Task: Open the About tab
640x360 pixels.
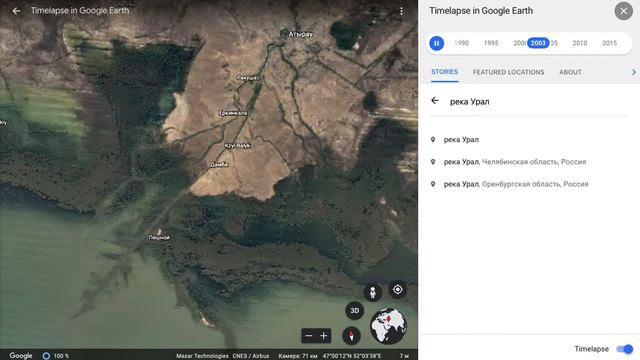Action: [570, 72]
